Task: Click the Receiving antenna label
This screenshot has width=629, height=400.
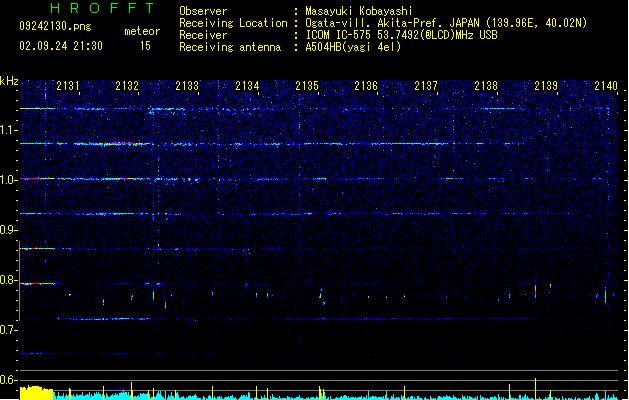Action: pos(230,47)
